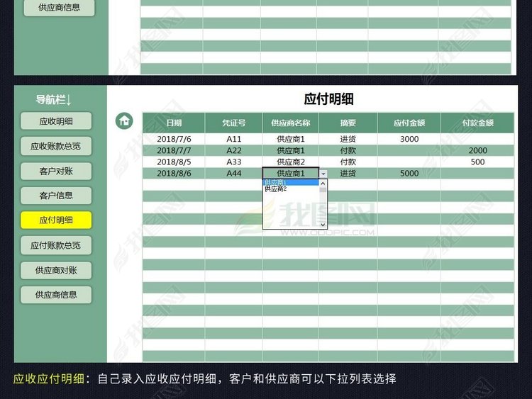Click 进货 summary cell in row A44

(348, 174)
